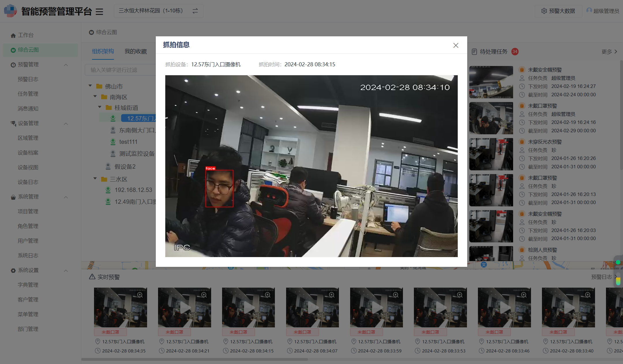Screen dimensions: 623x364
Task: Click the 佛山市 folder icon
Action: (99, 86)
